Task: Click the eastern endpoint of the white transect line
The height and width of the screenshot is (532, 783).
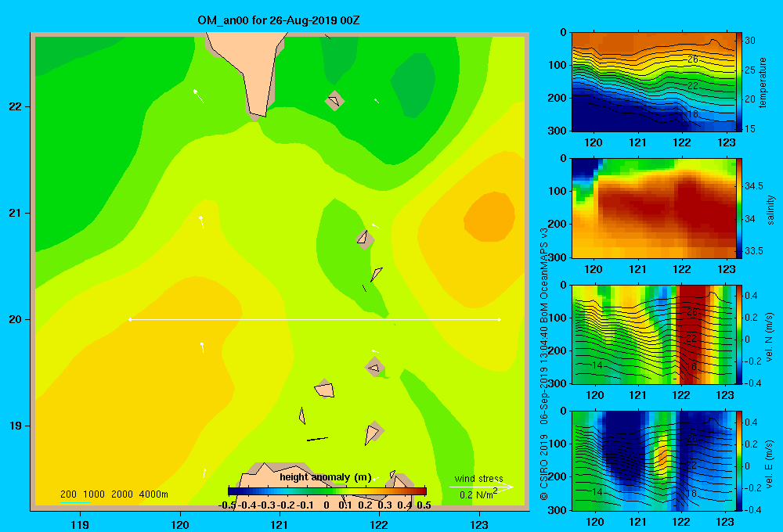Action: click(x=500, y=319)
